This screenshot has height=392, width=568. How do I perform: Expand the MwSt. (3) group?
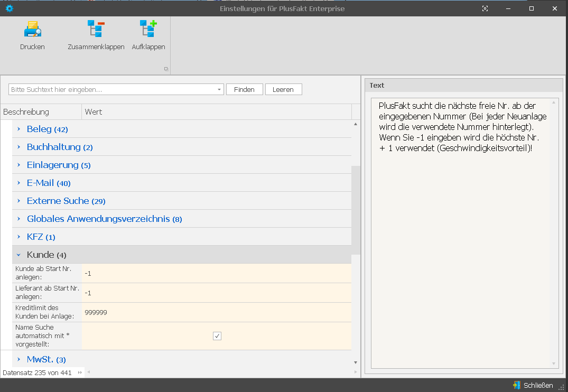click(x=19, y=359)
